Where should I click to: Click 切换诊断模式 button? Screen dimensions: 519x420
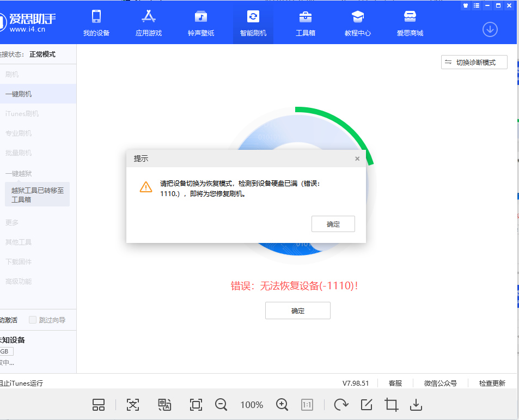click(474, 62)
